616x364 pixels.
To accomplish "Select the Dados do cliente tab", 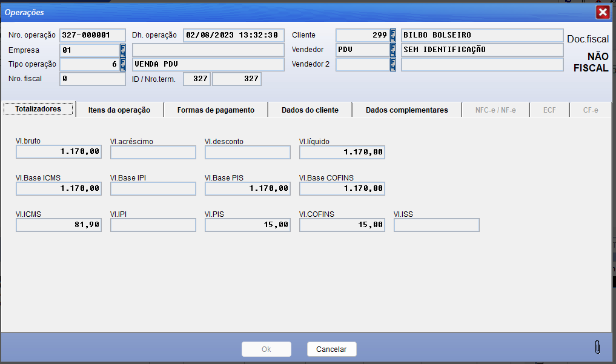I will [x=310, y=110].
